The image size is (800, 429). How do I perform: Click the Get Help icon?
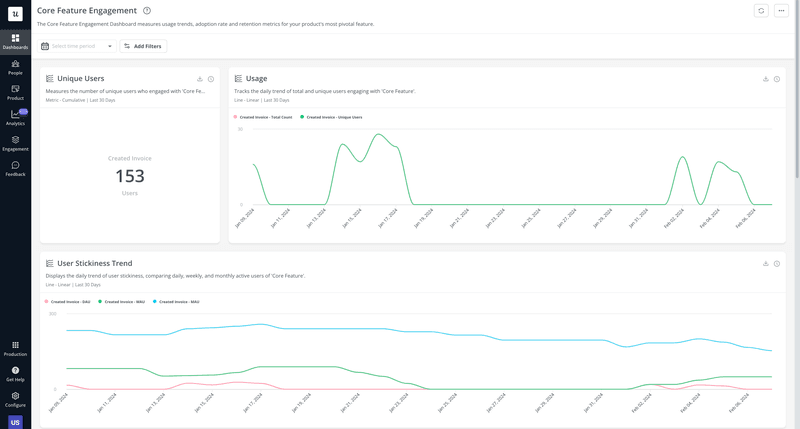coord(15,373)
